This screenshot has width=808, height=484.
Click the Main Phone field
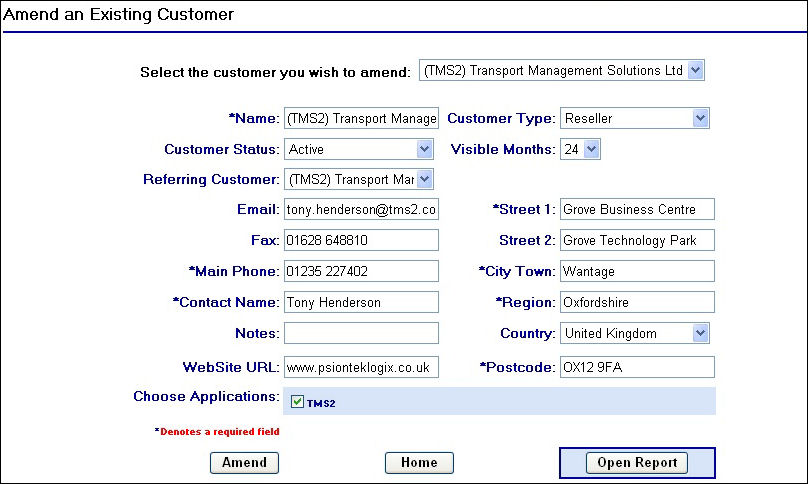point(361,271)
